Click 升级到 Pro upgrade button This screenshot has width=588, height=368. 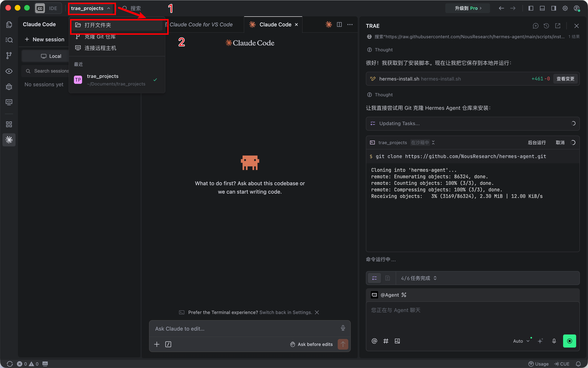pyautogui.click(x=468, y=8)
